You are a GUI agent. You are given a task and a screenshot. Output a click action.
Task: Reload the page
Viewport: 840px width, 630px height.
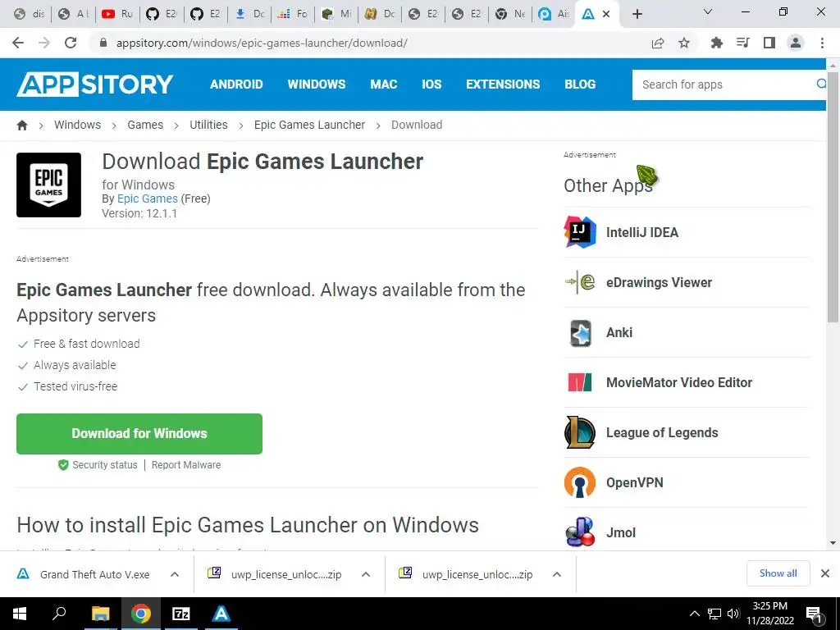click(71, 43)
